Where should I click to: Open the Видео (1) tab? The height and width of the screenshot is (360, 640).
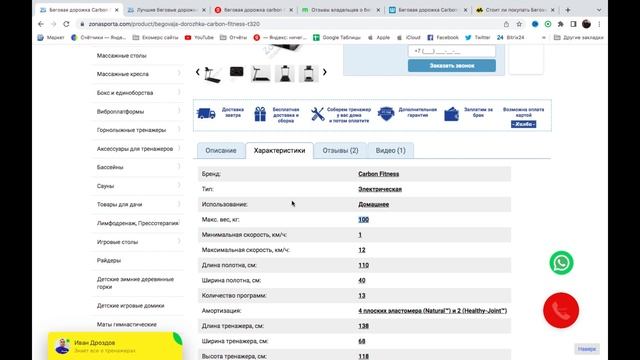pyautogui.click(x=391, y=151)
